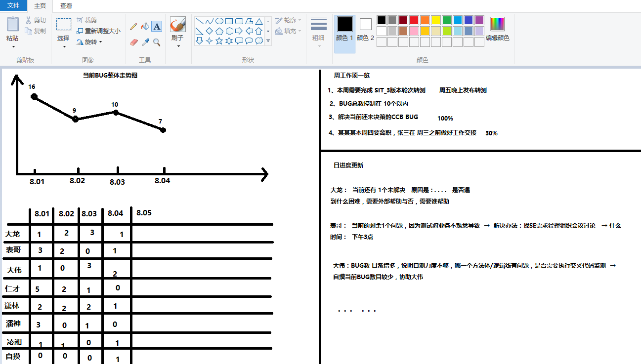This screenshot has width=641, height=364.
Task: Open the Size (粗细) line thickness dropdown
Action: (x=319, y=32)
